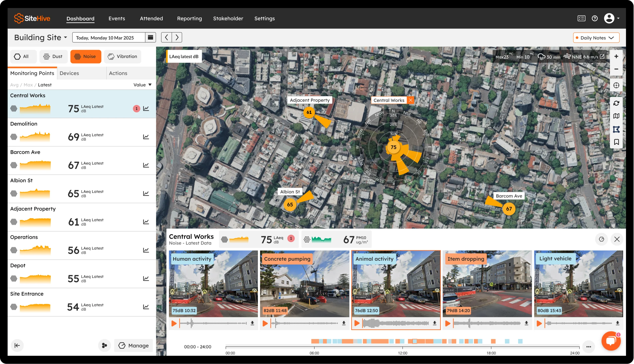Open trend chart for Barcom Ave
The image size is (634, 364).
[x=146, y=165]
